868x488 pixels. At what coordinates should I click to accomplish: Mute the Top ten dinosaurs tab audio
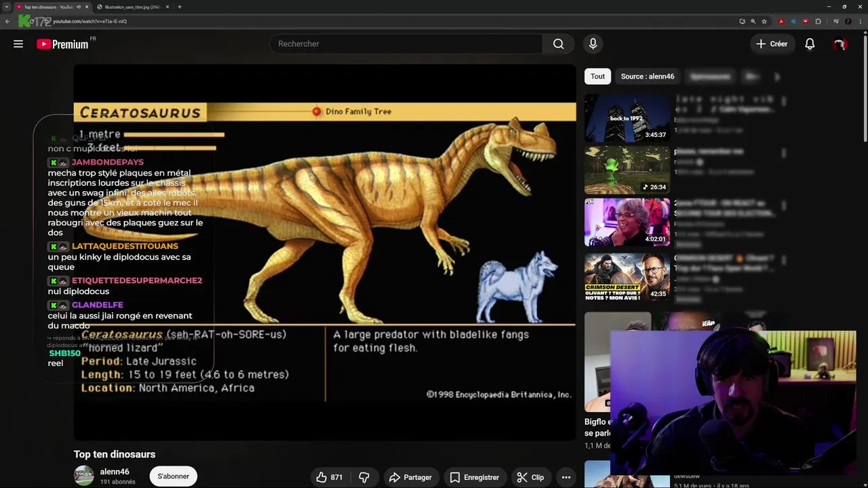point(78,7)
